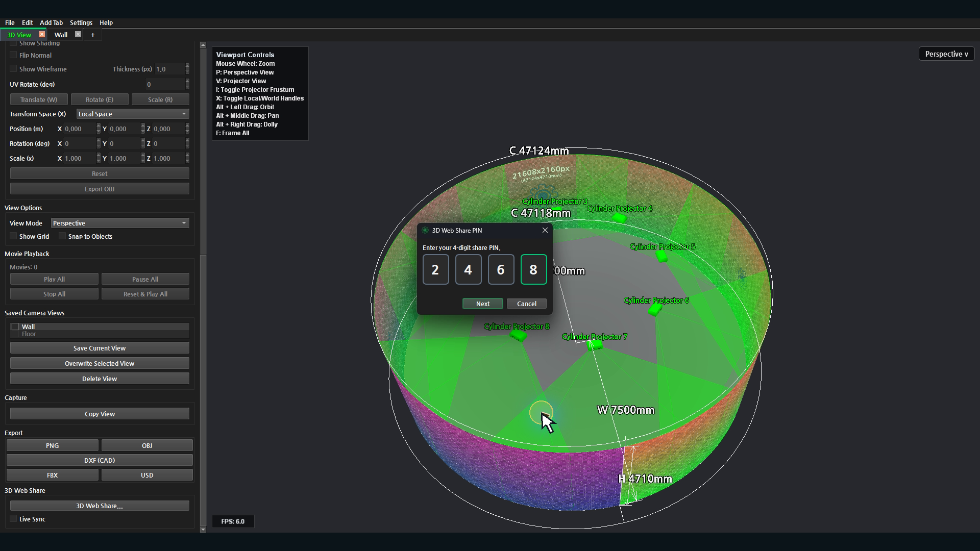Select Cylinder Projector 8 in viewport
Viewport: 980px width, 551px height.
[518, 335]
